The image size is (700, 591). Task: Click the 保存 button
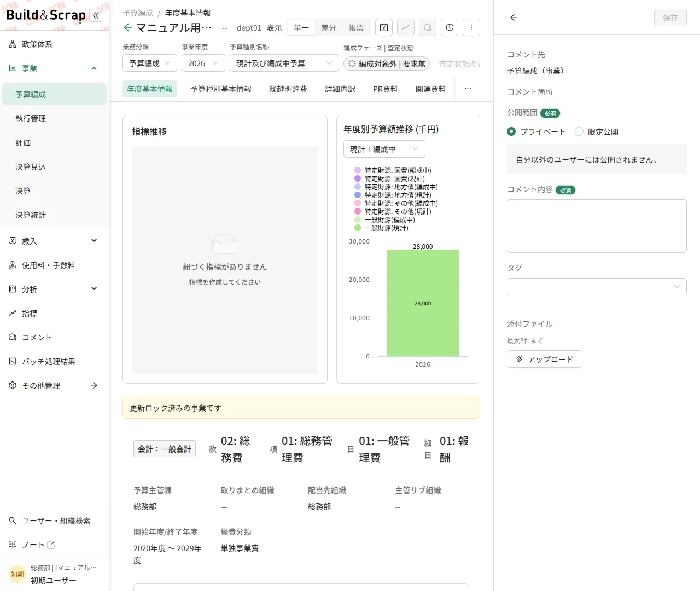pyautogui.click(x=670, y=18)
